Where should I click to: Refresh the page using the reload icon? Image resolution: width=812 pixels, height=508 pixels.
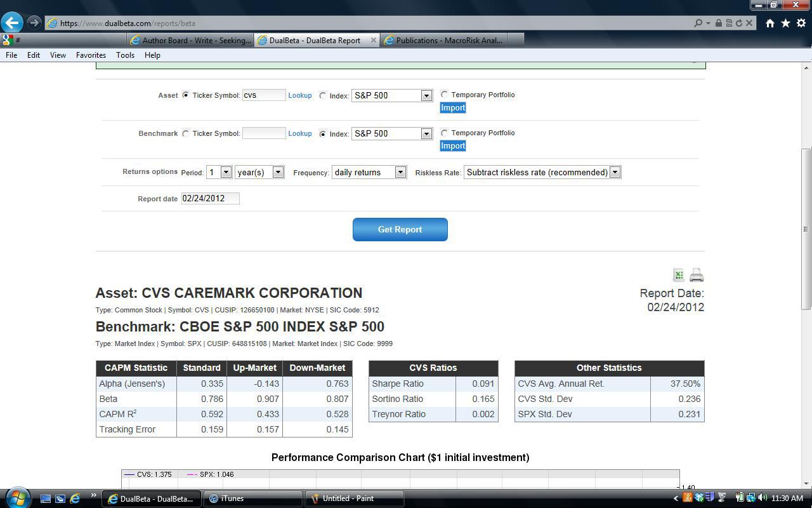click(x=738, y=23)
